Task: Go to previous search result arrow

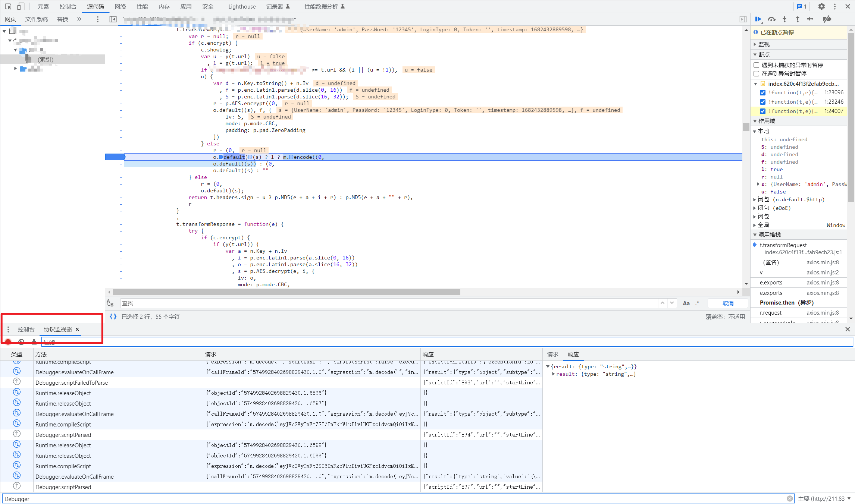Action: (x=663, y=303)
